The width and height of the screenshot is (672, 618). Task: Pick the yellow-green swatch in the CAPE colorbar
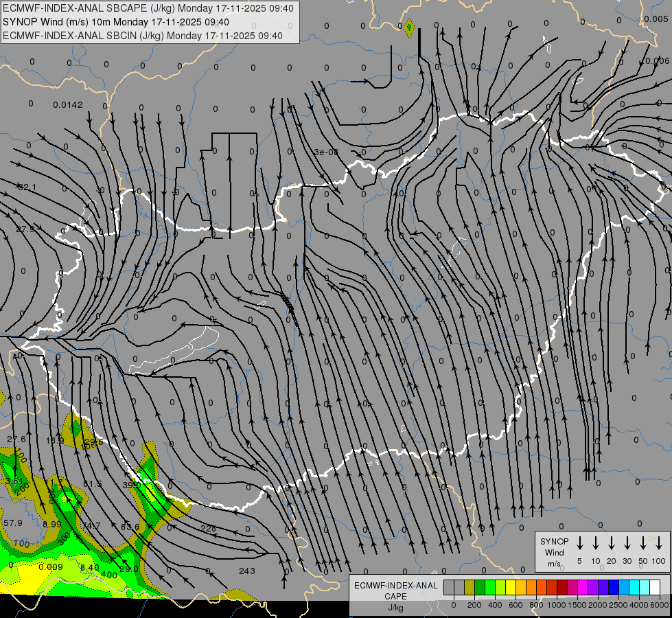(500, 587)
